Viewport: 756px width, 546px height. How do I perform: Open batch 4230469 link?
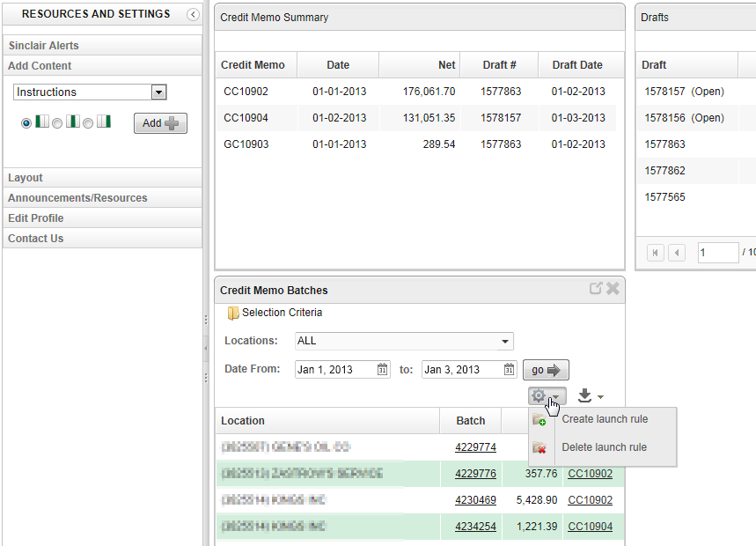click(x=475, y=500)
